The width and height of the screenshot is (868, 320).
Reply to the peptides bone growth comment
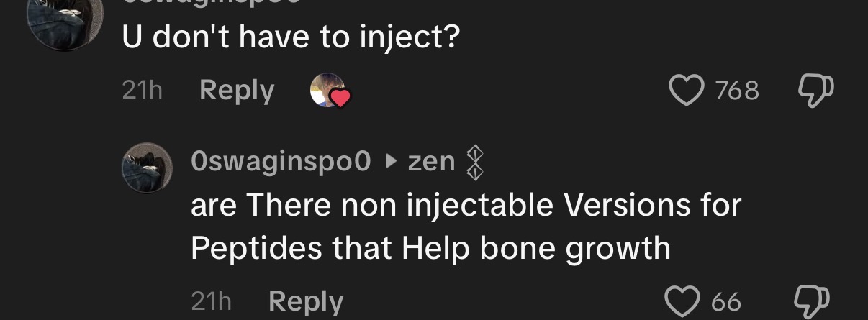pos(306,301)
